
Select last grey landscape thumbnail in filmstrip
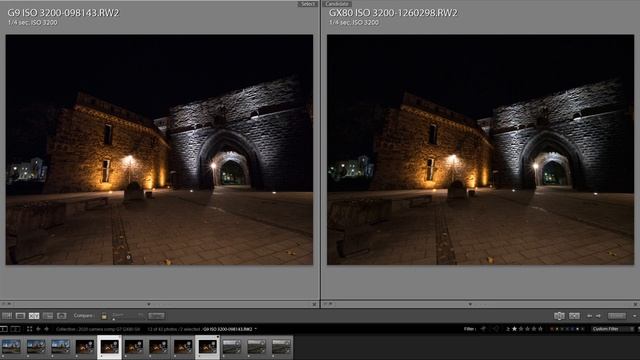281,347
